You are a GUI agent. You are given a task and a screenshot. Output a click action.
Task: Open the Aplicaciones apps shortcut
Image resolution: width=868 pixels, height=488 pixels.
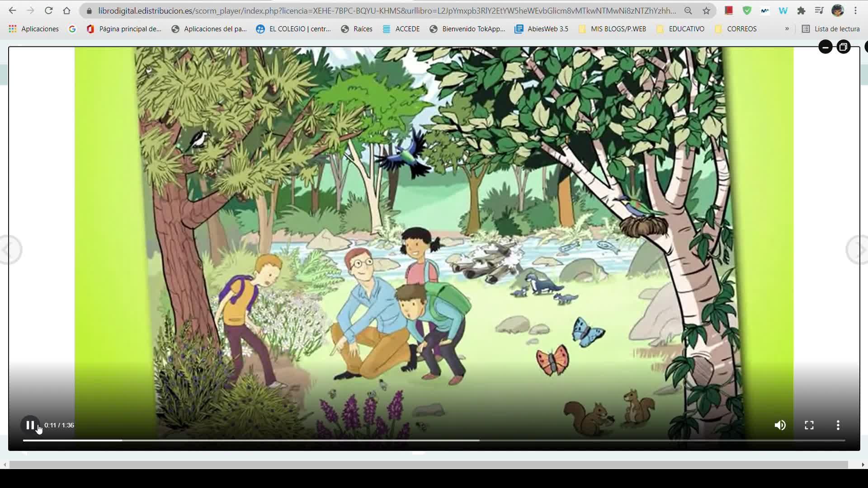click(x=33, y=29)
